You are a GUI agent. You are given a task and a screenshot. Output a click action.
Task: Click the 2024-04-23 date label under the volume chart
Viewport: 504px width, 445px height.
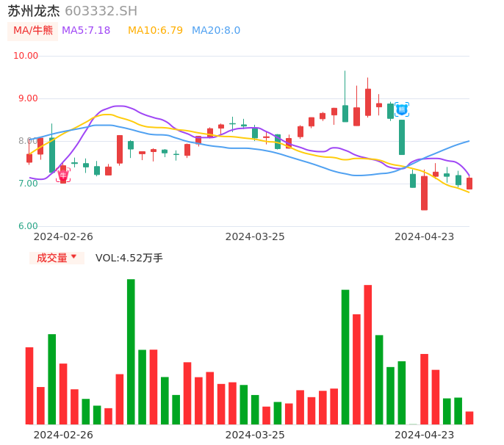point(425,435)
